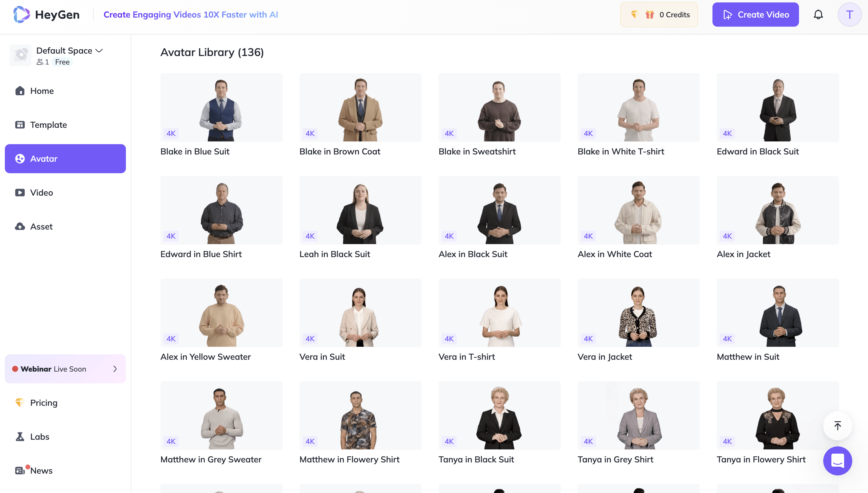Click the Create Video button
This screenshot has height=493, width=868.
[755, 15]
